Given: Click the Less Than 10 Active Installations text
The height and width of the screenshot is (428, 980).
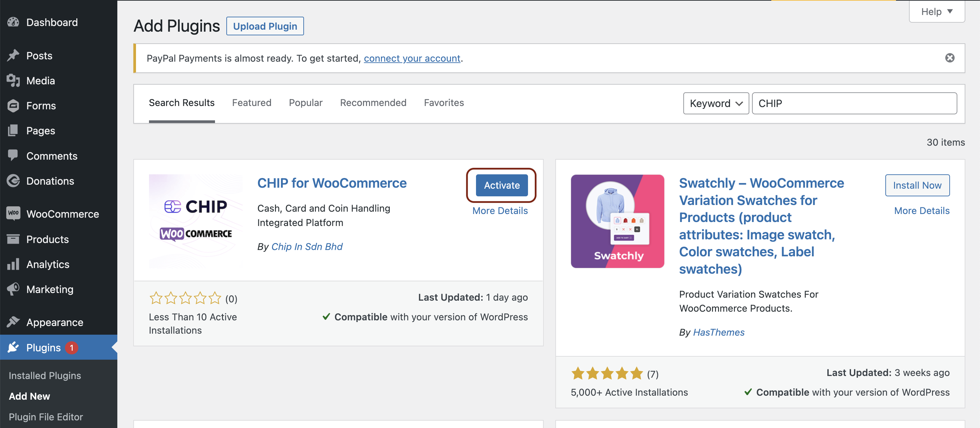Looking at the screenshot, I should [193, 323].
